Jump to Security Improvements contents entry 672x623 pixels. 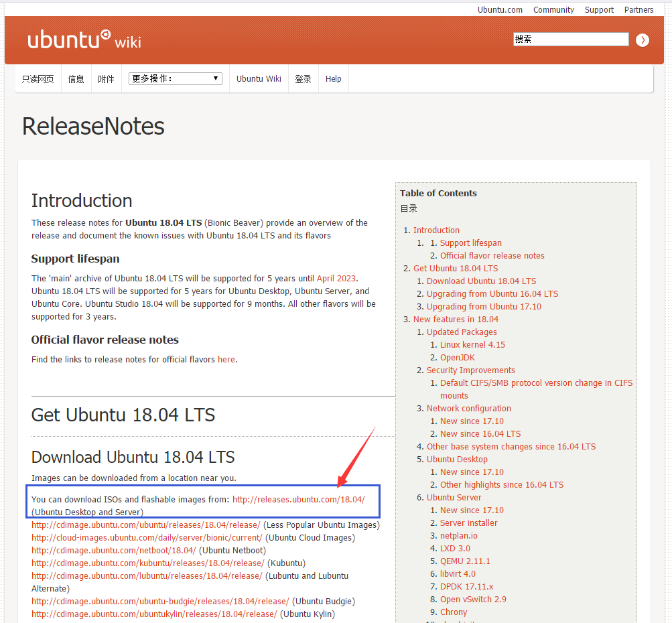[x=470, y=370]
